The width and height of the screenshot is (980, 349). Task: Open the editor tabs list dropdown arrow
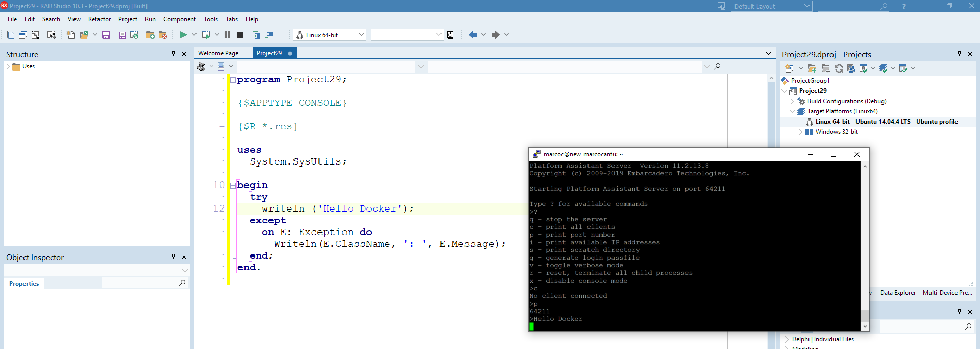tap(768, 53)
